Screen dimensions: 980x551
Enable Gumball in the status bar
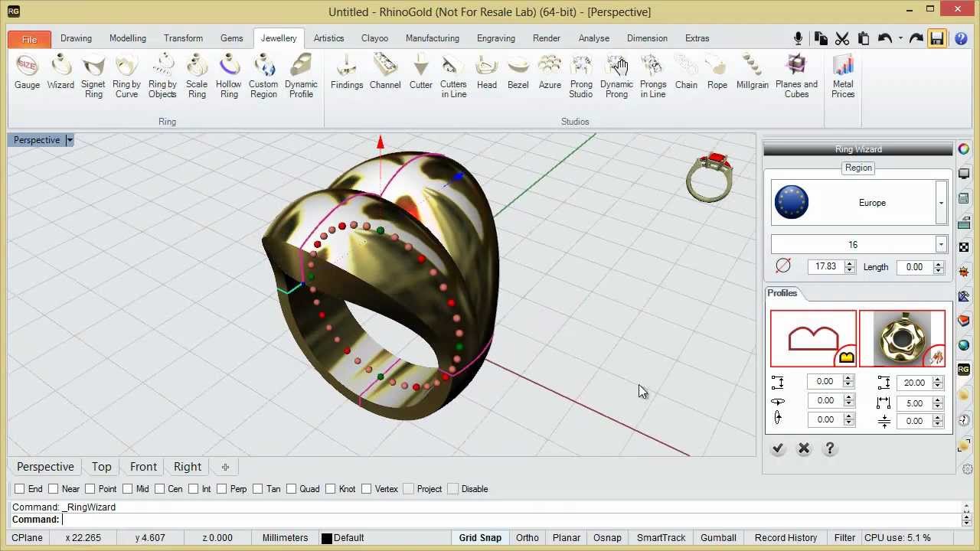pos(718,538)
